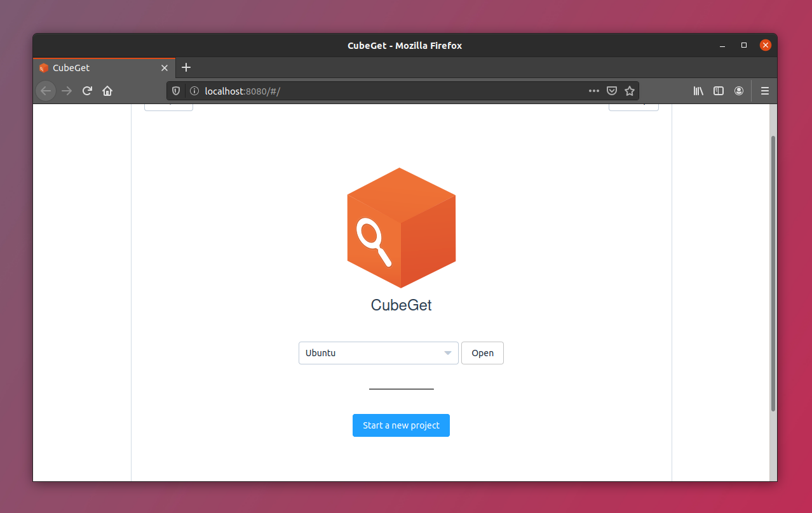The height and width of the screenshot is (513, 812).
Task: Focus the localhost:8080 address bar
Action: [381, 91]
